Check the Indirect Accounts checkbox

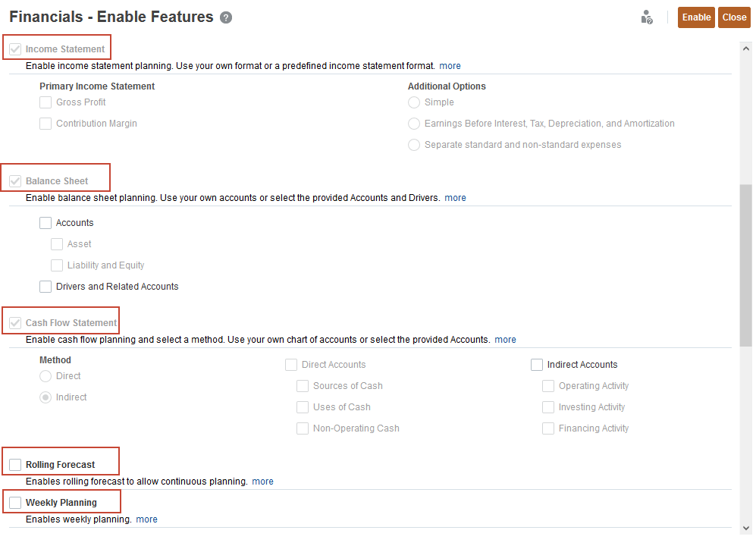[x=537, y=365]
